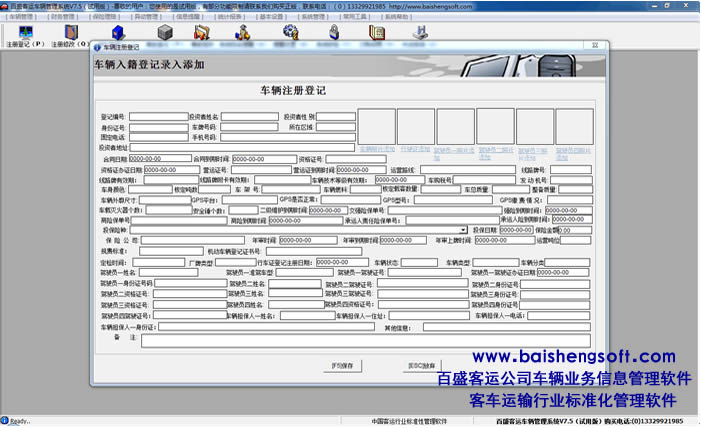701x428 pixels.
Task: Open the 注册修改 (Q) toolbar icon
Action: tap(71, 36)
